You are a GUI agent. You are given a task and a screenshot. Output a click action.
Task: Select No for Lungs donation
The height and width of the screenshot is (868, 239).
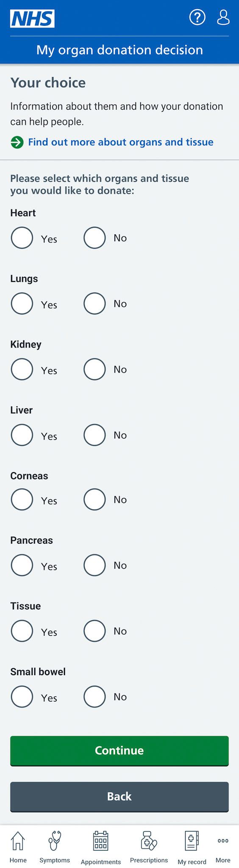pyautogui.click(x=94, y=303)
